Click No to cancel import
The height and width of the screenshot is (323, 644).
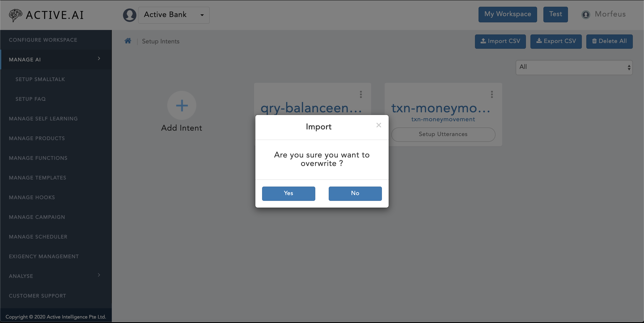point(355,193)
